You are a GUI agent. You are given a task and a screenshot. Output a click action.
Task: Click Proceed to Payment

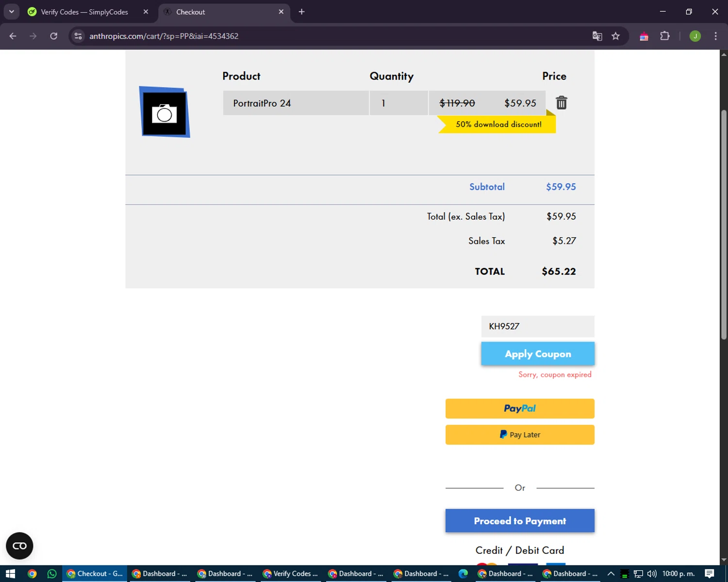(x=520, y=520)
